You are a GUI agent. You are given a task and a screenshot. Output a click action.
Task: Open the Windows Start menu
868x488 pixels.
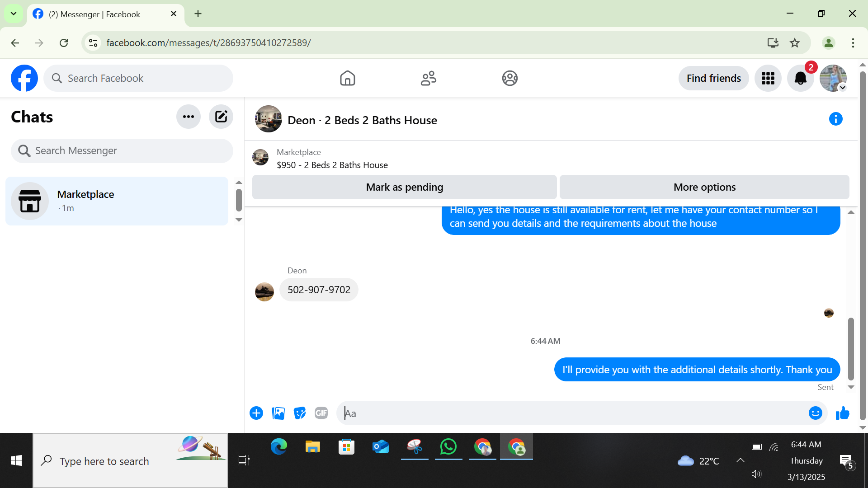click(x=16, y=460)
